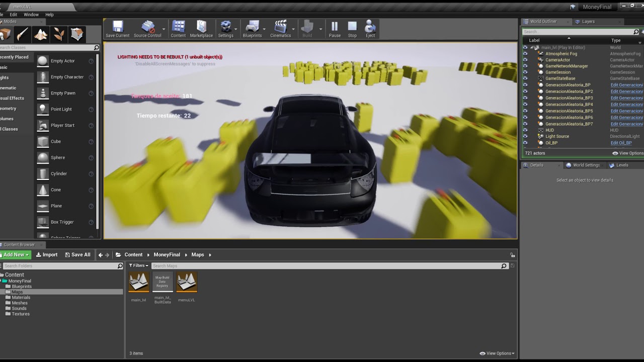Image resolution: width=644 pixels, height=362 pixels.
Task: Toggle visibility of Light Source
Action: click(525, 136)
